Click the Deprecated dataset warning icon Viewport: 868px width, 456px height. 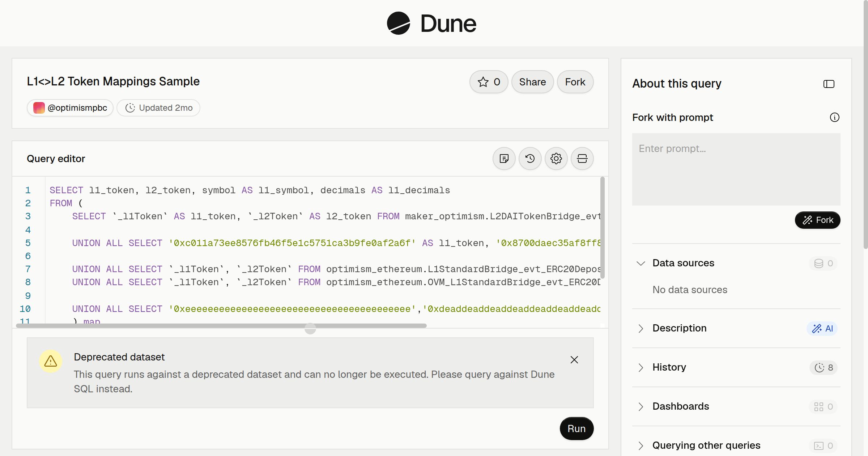tap(51, 361)
